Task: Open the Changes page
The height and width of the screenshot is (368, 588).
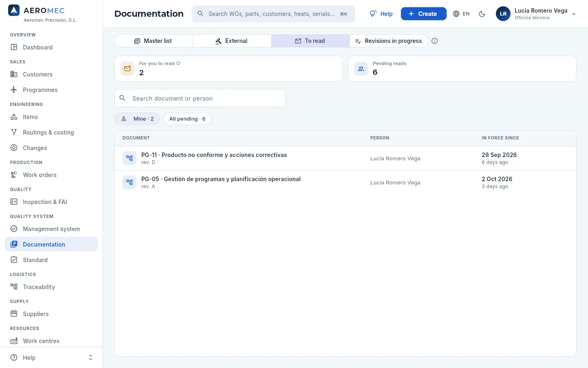Action: coord(51,148)
